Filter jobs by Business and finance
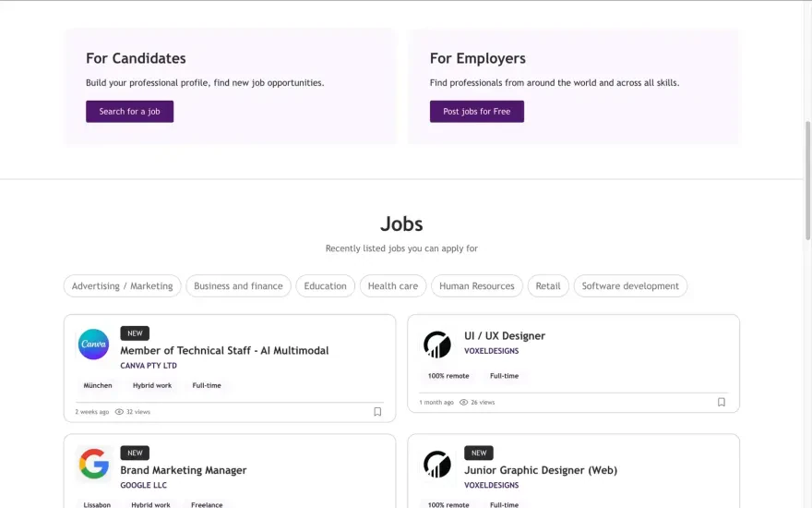 (x=238, y=285)
